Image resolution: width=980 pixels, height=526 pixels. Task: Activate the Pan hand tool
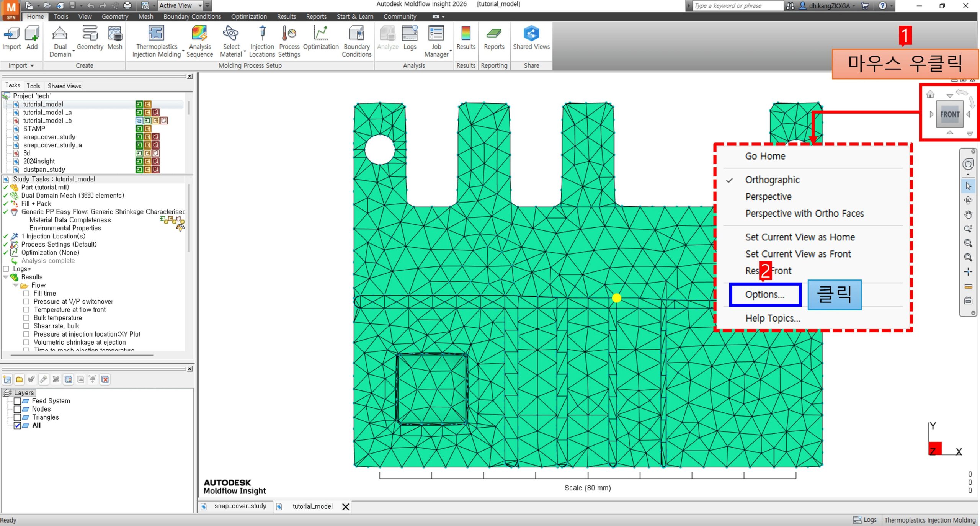tap(968, 214)
